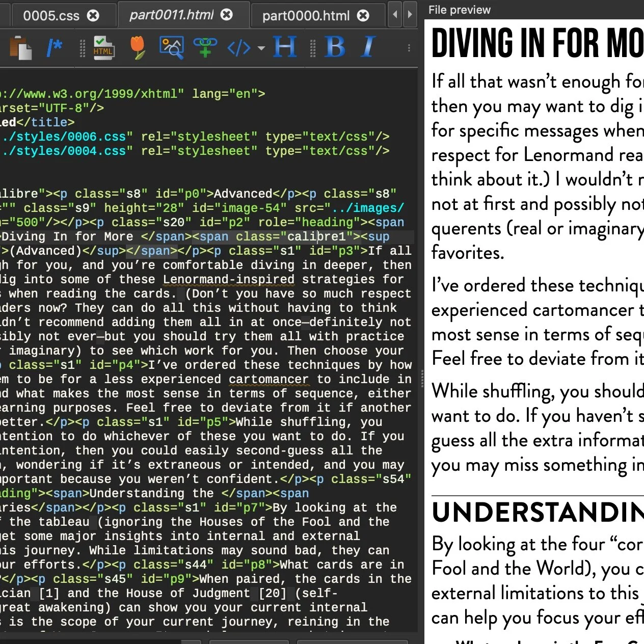
Task: Click 'id="p9"' in the code editor
Action: coord(166,579)
